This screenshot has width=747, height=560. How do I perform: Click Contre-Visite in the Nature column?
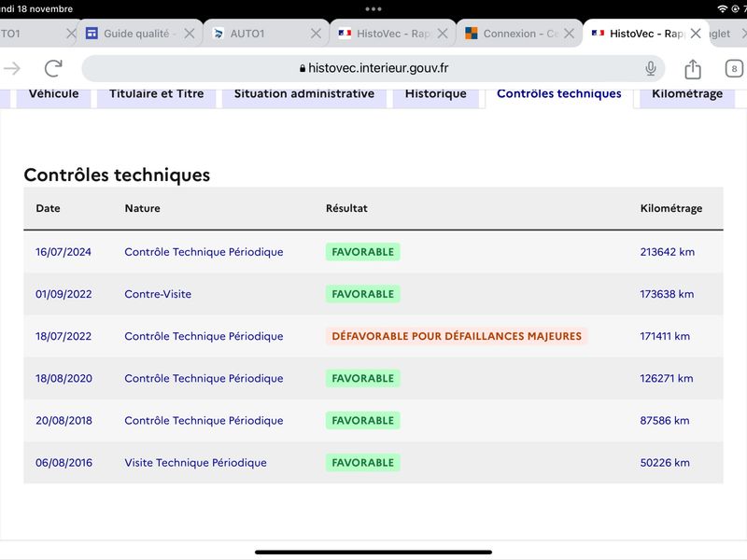(x=158, y=294)
